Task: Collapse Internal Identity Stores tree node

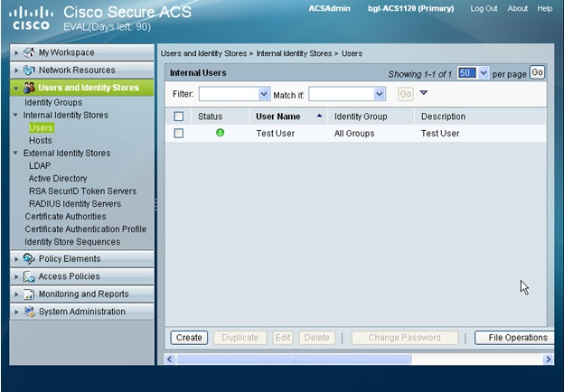Action: pos(15,115)
